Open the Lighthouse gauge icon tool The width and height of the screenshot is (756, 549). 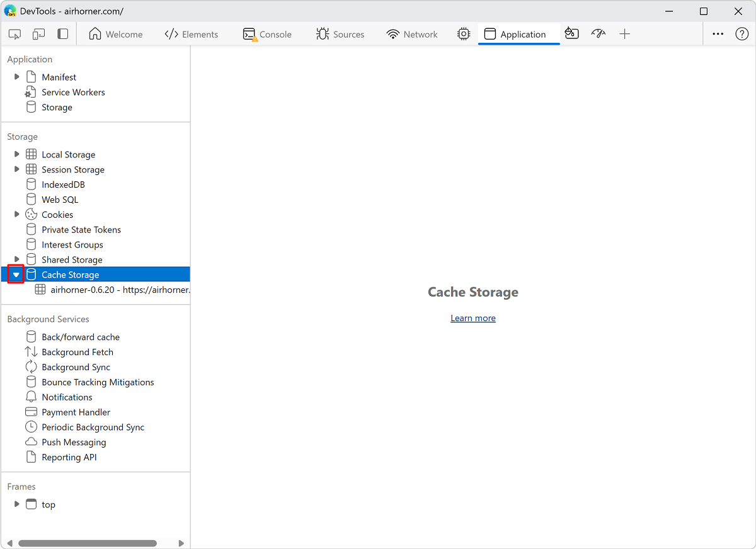click(x=598, y=34)
